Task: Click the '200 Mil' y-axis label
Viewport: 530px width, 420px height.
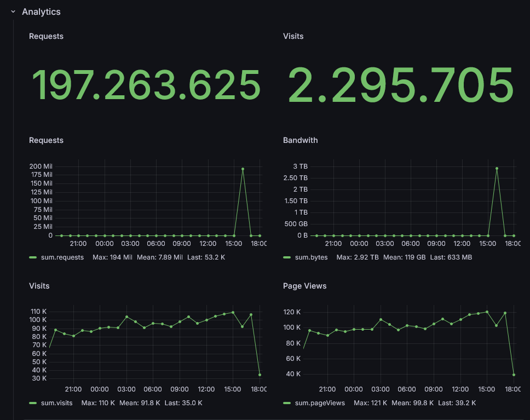Action: 41,166
